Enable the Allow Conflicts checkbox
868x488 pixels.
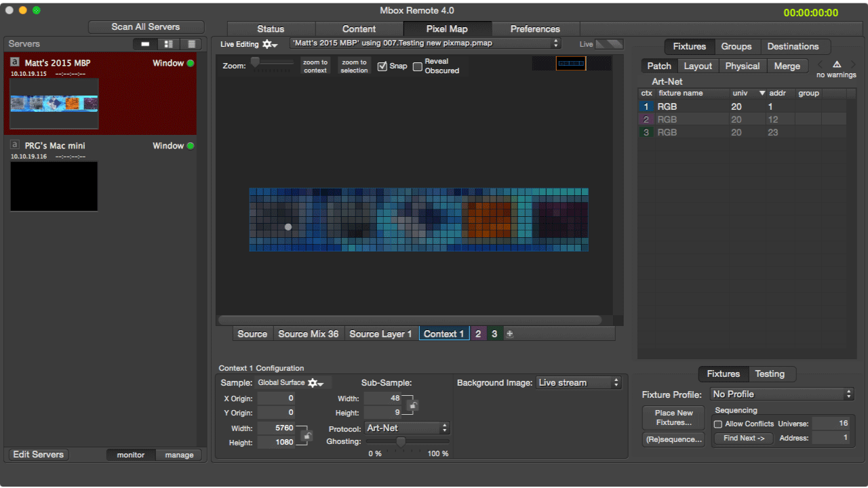[x=718, y=424]
